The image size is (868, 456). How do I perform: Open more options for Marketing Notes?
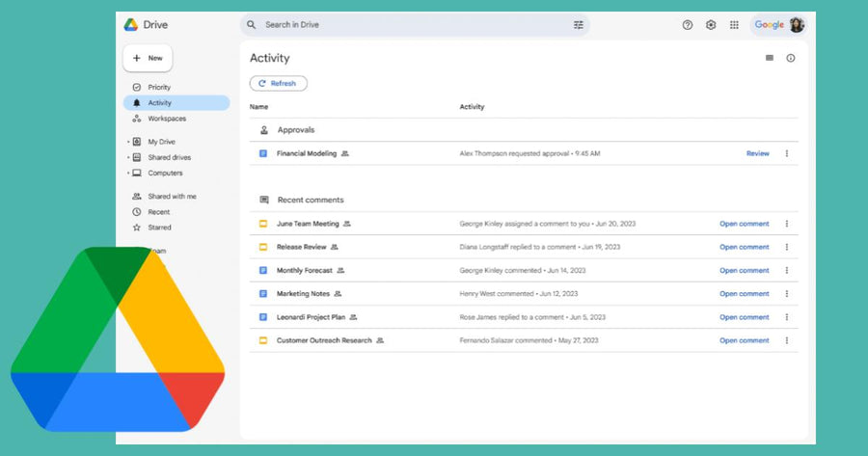click(787, 294)
